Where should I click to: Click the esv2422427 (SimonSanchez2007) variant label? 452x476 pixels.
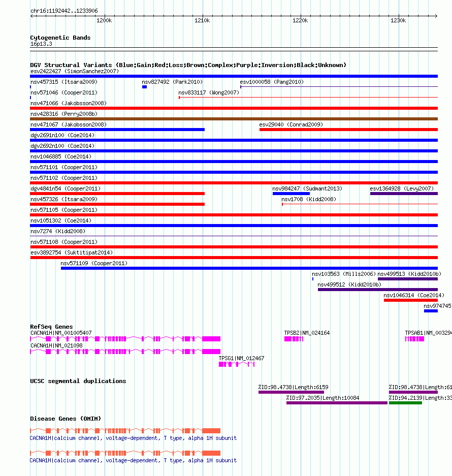(75, 71)
